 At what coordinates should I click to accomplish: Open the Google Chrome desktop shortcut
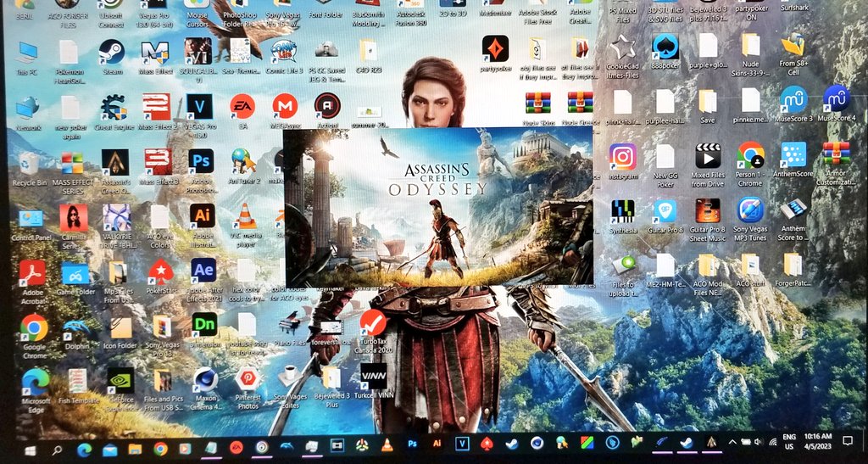34,327
